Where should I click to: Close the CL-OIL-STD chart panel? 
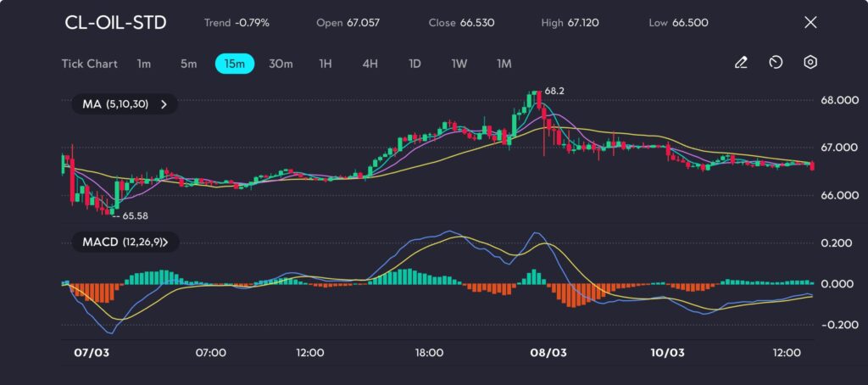(x=810, y=23)
